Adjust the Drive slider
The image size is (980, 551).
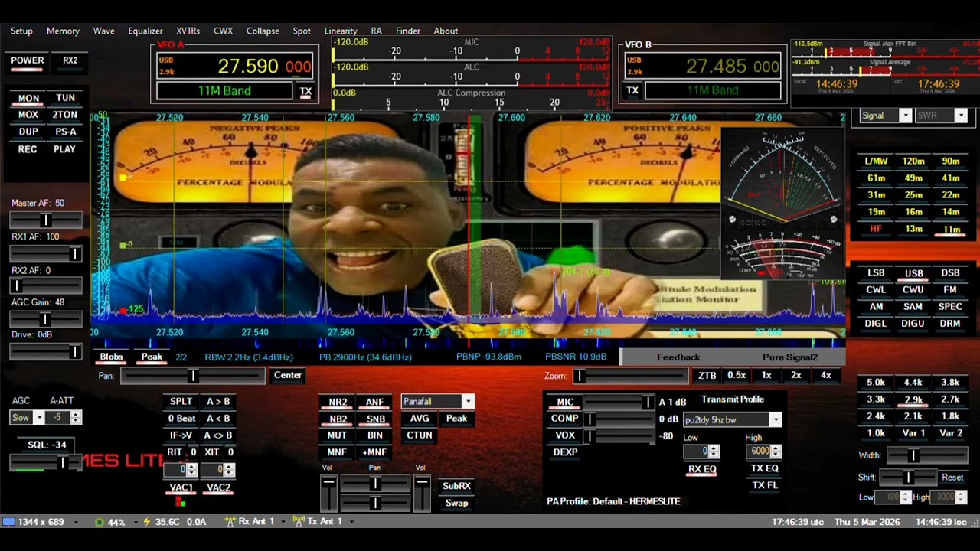45,351
